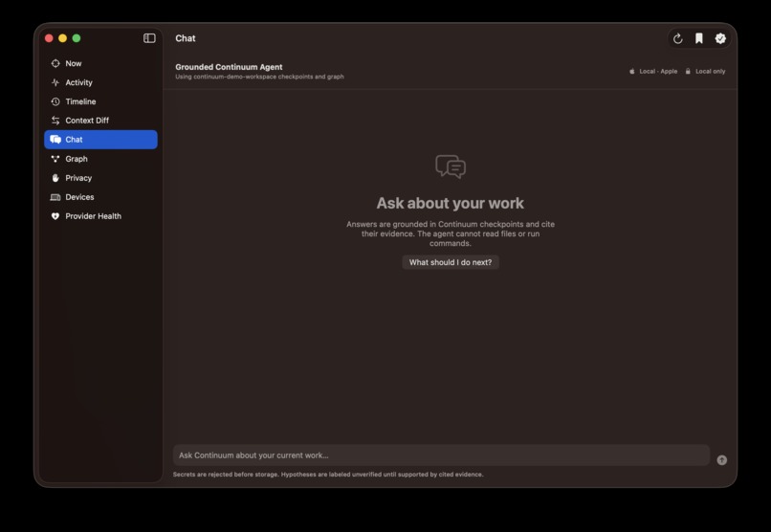Click the Ask about your work heading

click(x=451, y=203)
